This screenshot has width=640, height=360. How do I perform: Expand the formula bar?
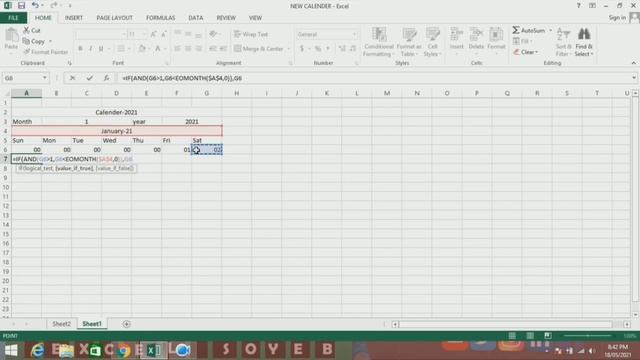(x=634, y=78)
